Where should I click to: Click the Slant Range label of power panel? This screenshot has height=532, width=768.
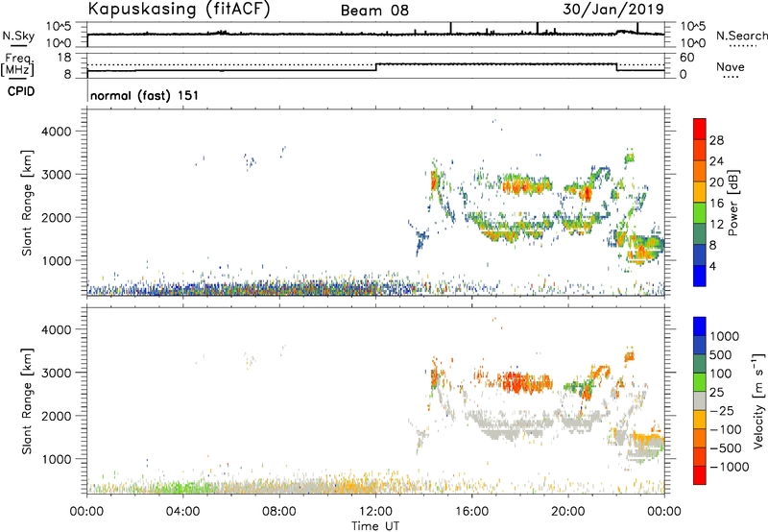(27, 203)
